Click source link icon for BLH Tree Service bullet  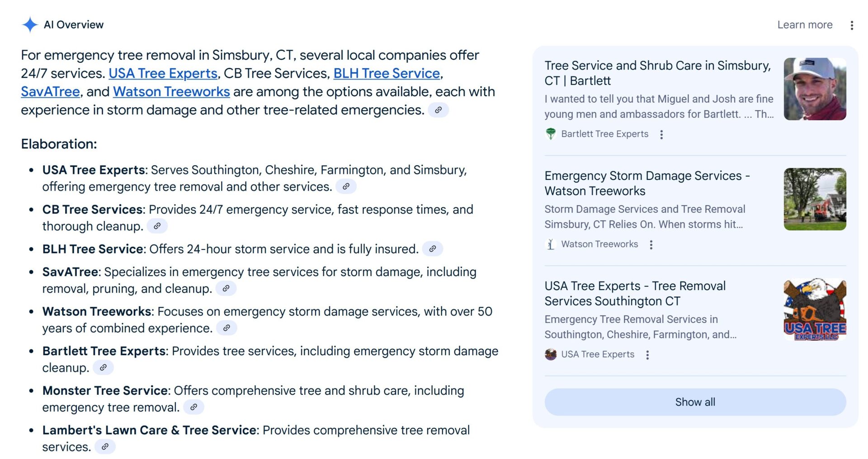click(x=433, y=249)
